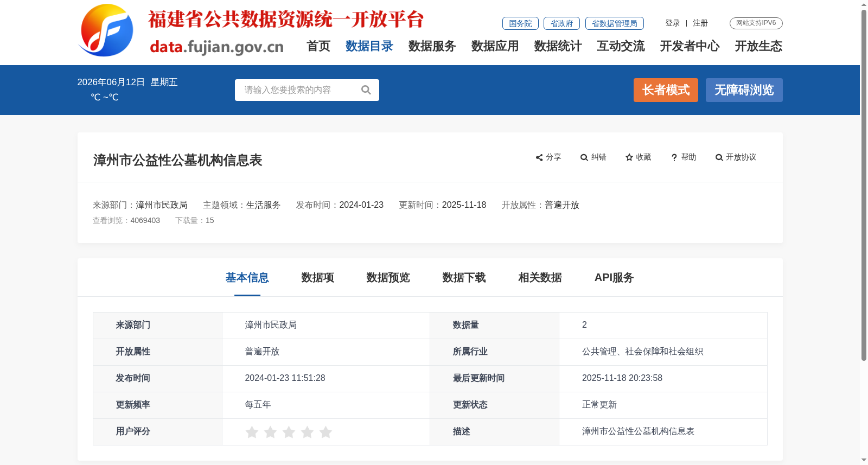868x465 pixels.
Task: Open the 数据服务 menu item
Action: click(432, 46)
